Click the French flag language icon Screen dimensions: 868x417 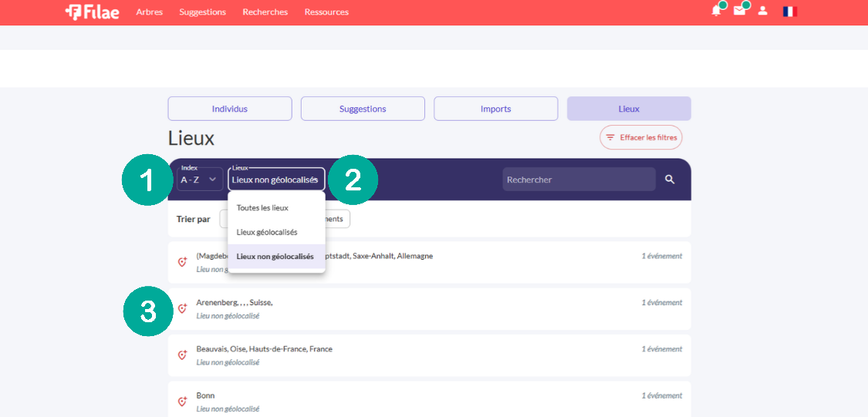[x=789, y=11]
